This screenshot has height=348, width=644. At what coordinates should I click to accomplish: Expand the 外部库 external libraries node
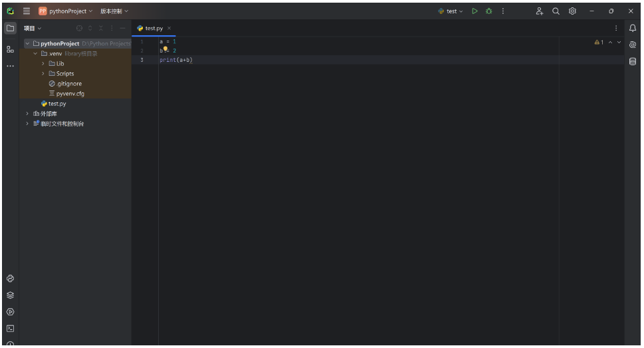tap(27, 114)
